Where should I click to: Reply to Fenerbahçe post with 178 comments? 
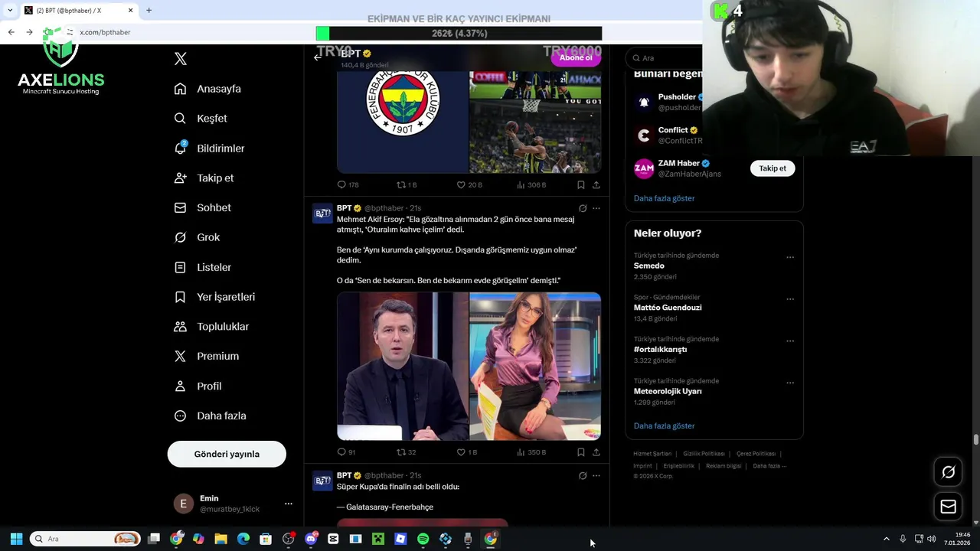click(348, 184)
